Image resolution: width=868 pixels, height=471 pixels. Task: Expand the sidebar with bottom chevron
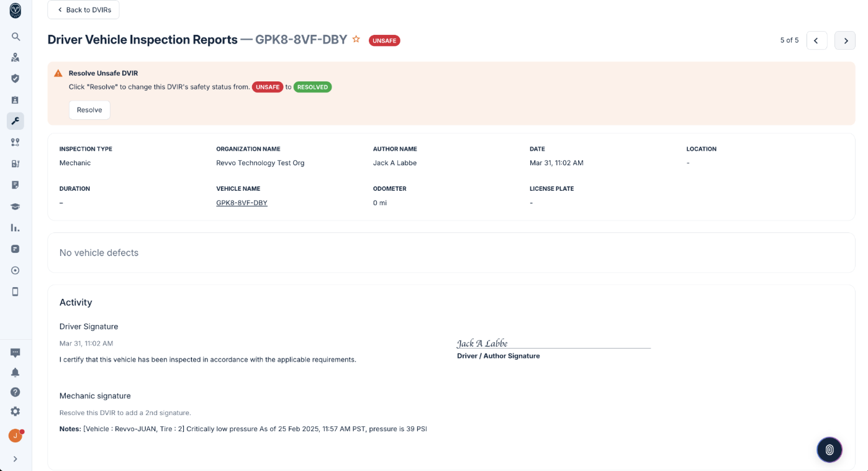pos(16,459)
